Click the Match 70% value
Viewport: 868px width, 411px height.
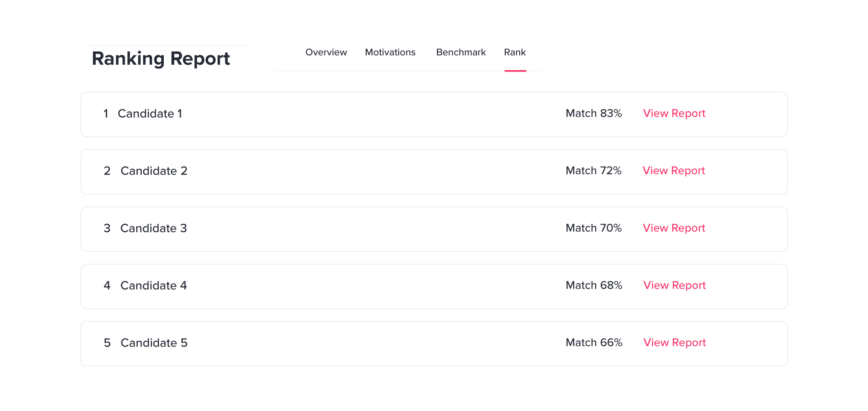point(593,228)
